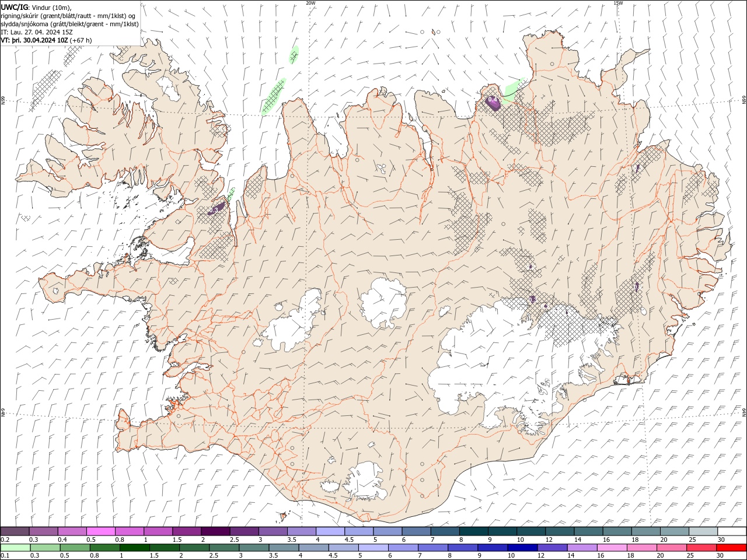Select the lower legend swatch labeled 2

point(194,548)
